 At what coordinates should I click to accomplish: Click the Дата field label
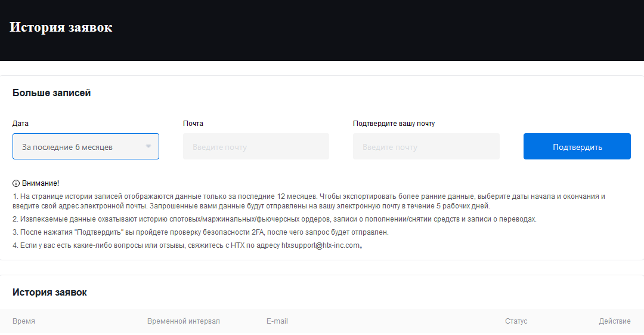pos(20,124)
